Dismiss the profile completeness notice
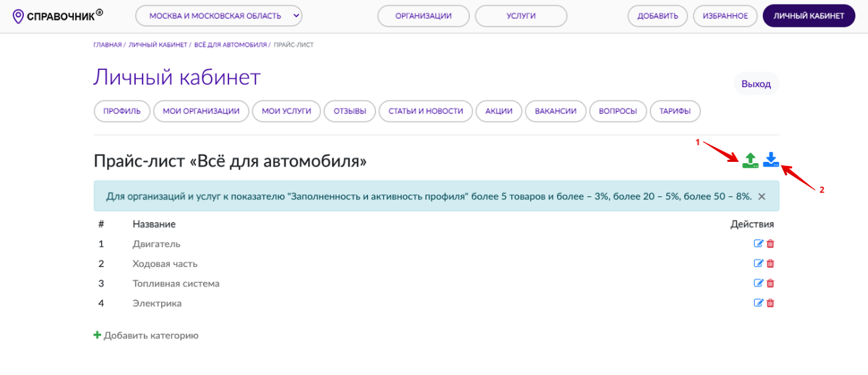Screen dimensions: 868x375 pyautogui.click(x=761, y=196)
